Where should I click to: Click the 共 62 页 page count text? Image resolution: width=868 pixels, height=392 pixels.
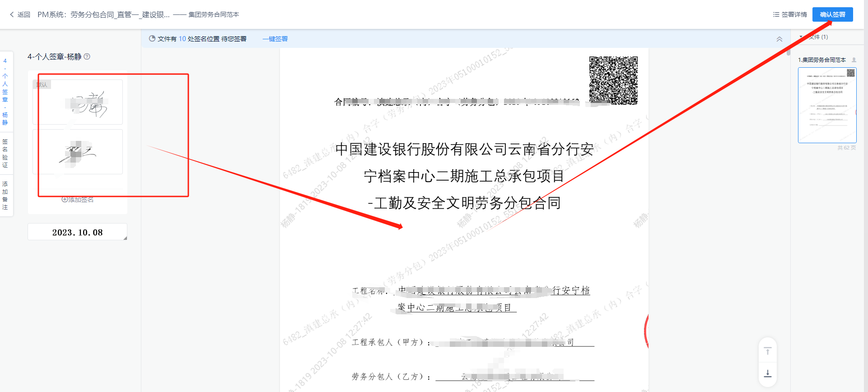coord(846,148)
